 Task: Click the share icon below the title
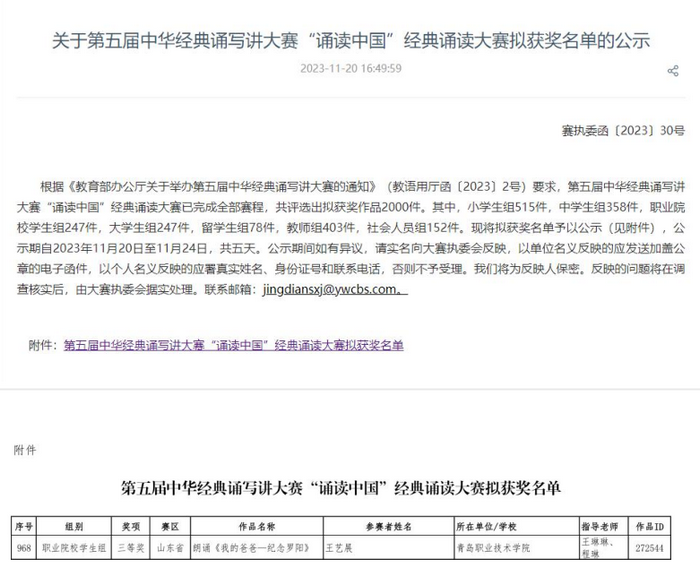[x=673, y=71]
